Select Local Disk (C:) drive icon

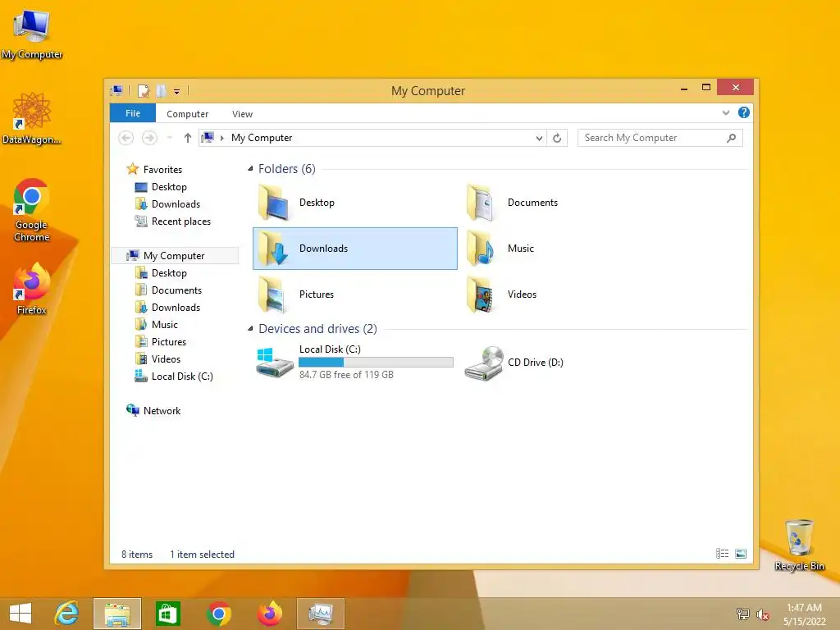coord(274,363)
